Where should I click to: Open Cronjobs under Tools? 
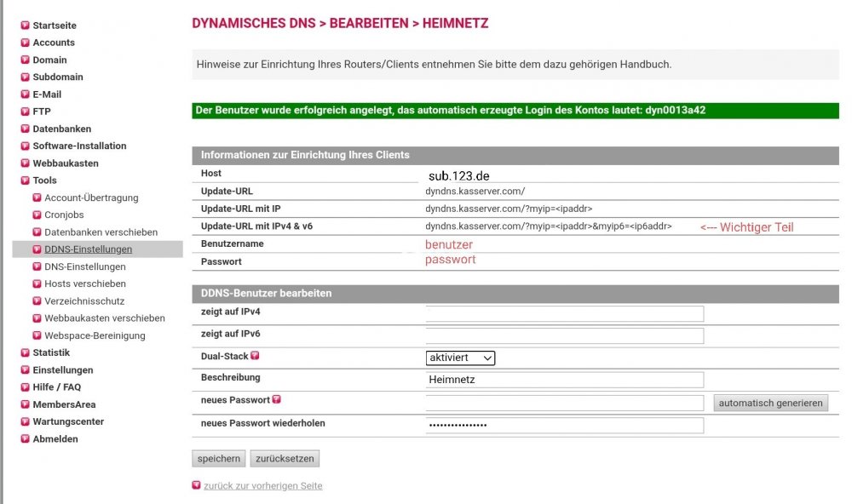point(64,215)
